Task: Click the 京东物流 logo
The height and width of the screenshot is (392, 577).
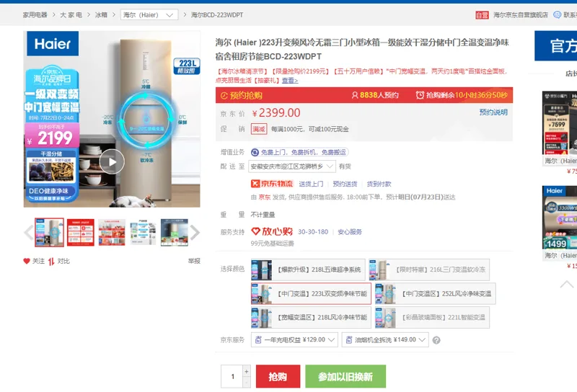Action: [x=272, y=184]
